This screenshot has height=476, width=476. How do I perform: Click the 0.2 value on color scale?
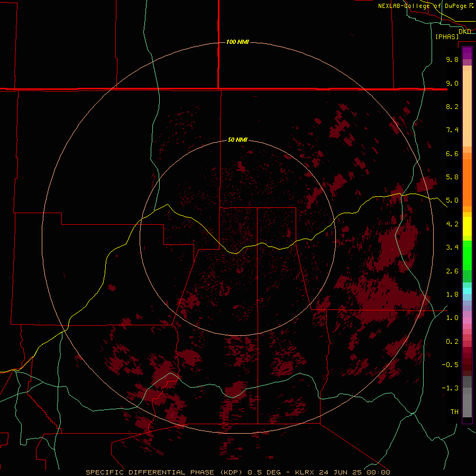(x=452, y=342)
